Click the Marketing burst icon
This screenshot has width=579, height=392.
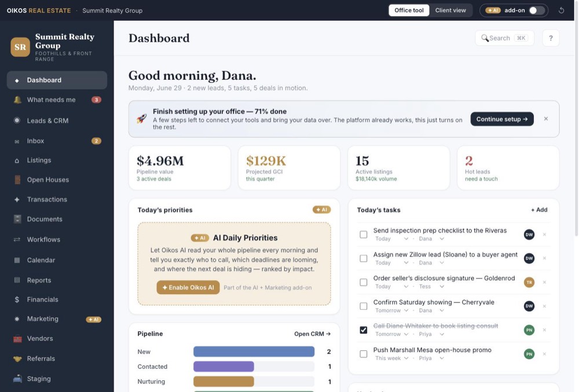coord(17,319)
